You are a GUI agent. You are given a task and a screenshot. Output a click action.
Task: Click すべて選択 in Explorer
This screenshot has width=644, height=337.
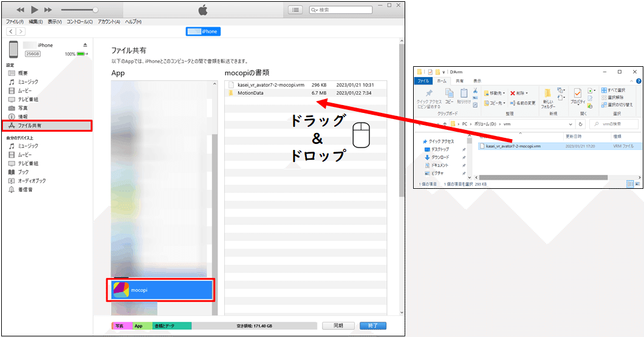[613, 90]
